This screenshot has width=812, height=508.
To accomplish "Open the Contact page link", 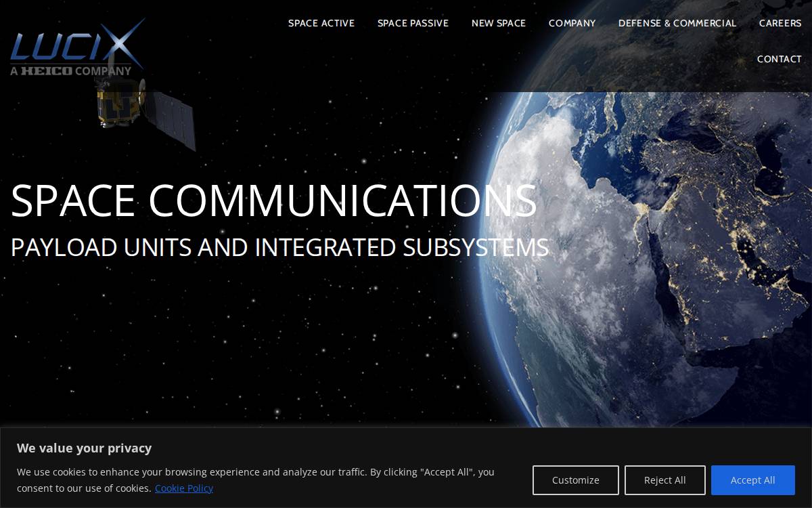I will click(780, 59).
